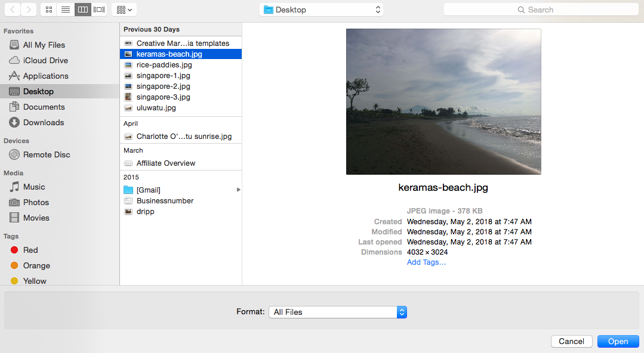Go back with the left arrow button

click(x=13, y=10)
